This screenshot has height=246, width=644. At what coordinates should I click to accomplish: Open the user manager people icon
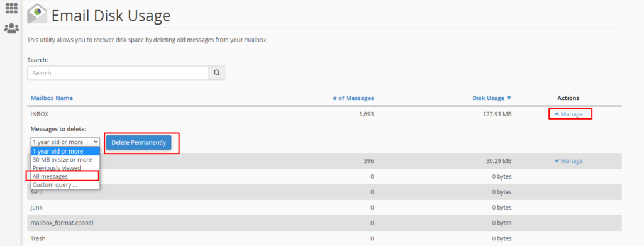click(x=11, y=28)
